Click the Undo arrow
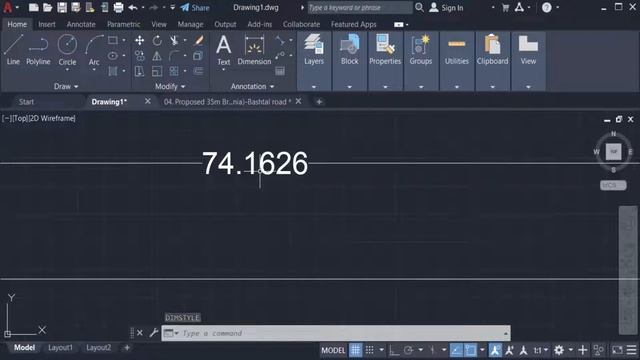This screenshot has height=360, width=640. pos(133,7)
